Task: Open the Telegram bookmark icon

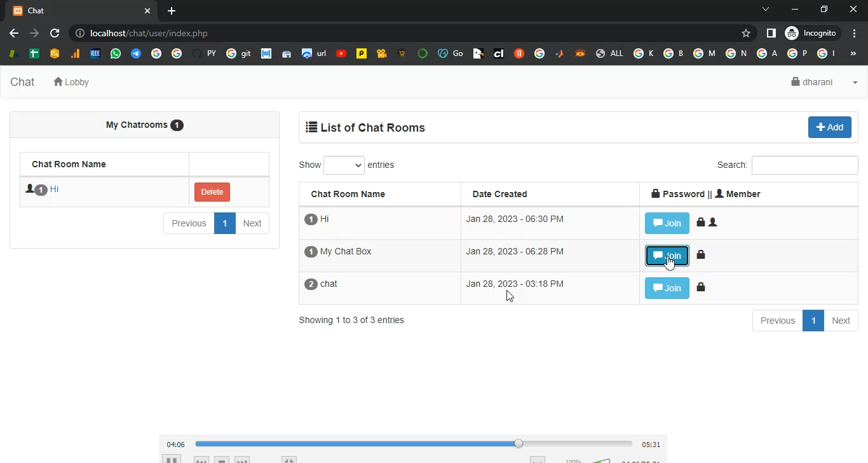Action: [x=136, y=53]
